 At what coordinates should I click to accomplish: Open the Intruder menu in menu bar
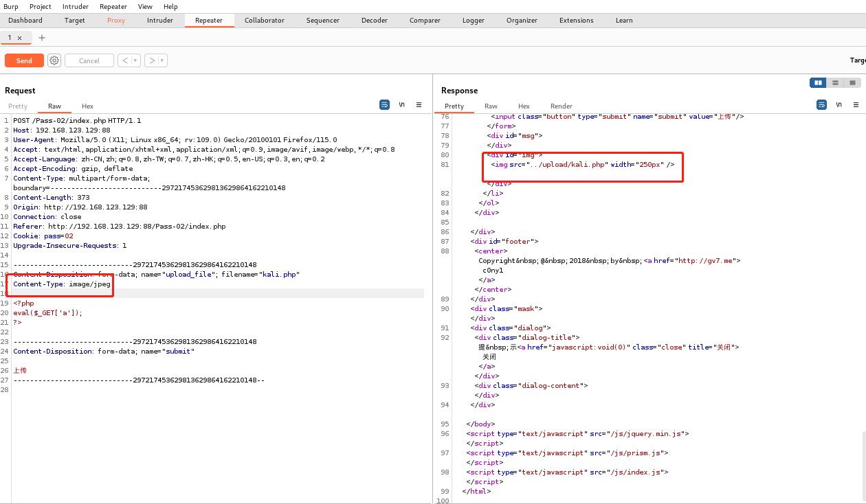tap(76, 6)
